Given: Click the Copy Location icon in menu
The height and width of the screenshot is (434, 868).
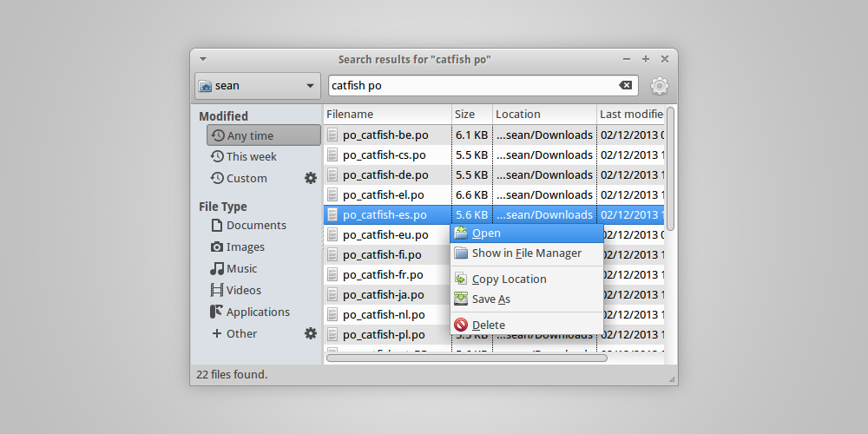Looking at the screenshot, I should [461, 279].
